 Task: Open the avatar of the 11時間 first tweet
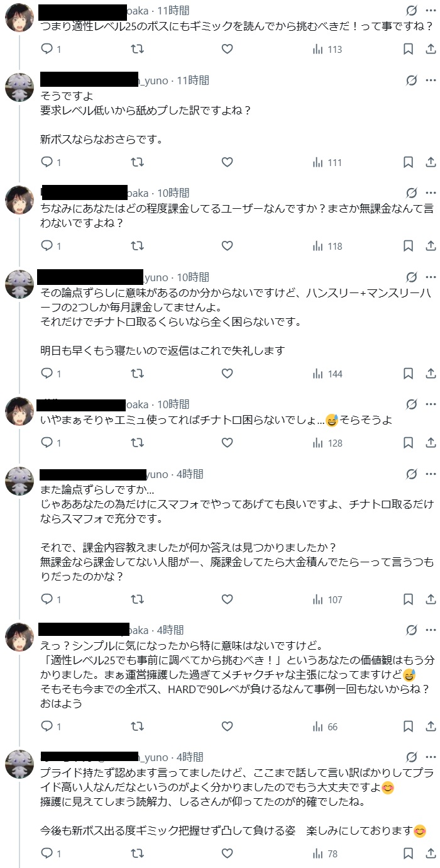tap(19, 20)
